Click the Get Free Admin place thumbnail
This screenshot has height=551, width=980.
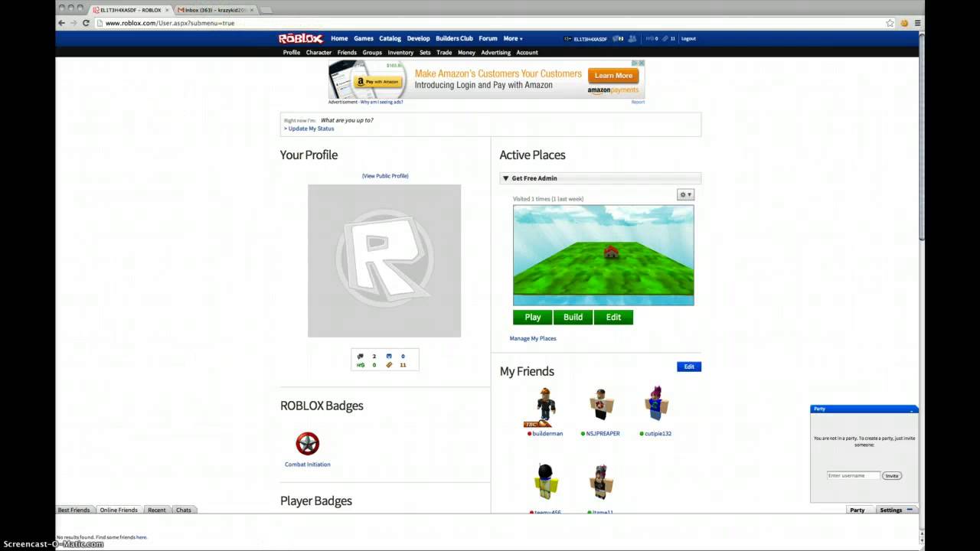(x=603, y=255)
